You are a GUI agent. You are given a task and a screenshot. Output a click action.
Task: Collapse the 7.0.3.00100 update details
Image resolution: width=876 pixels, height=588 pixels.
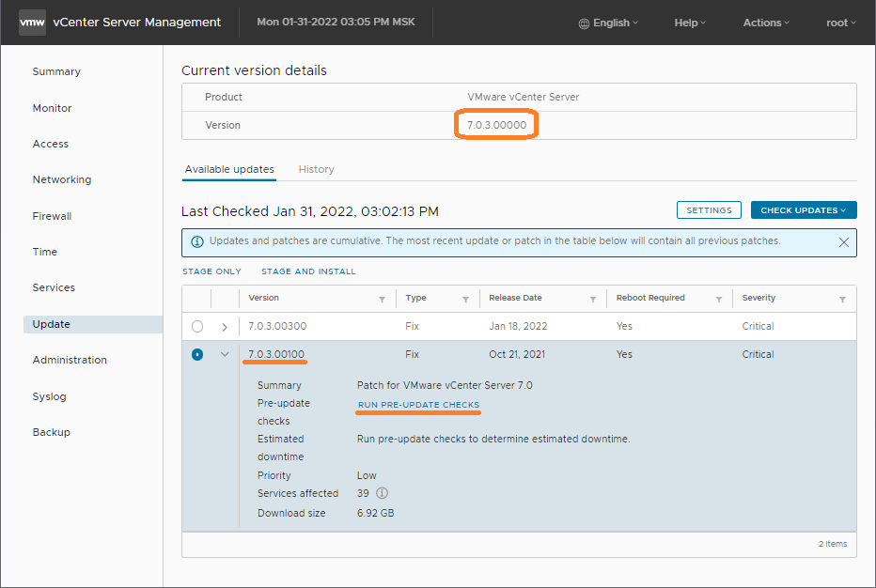pyautogui.click(x=225, y=354)
